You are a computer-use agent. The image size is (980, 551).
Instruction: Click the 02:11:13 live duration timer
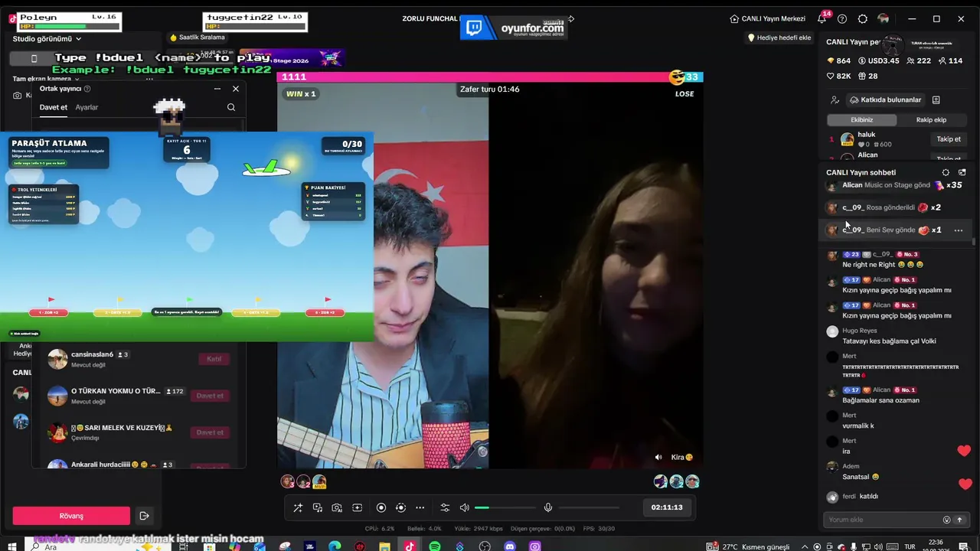point(667,507)
